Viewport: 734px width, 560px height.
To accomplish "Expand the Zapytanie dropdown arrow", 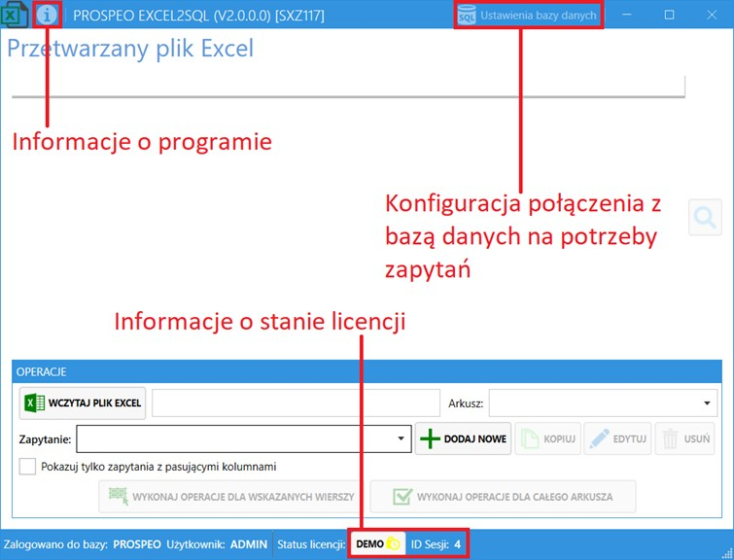I will tap(402, 439).
